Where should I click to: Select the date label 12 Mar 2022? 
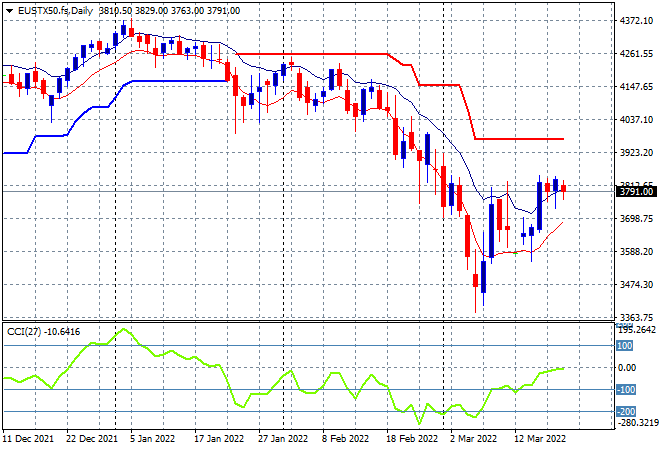point(540,439)
